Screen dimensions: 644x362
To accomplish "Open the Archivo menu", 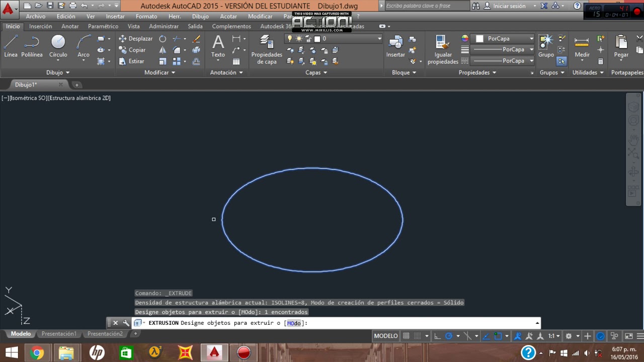I will (x=36, y=17).
